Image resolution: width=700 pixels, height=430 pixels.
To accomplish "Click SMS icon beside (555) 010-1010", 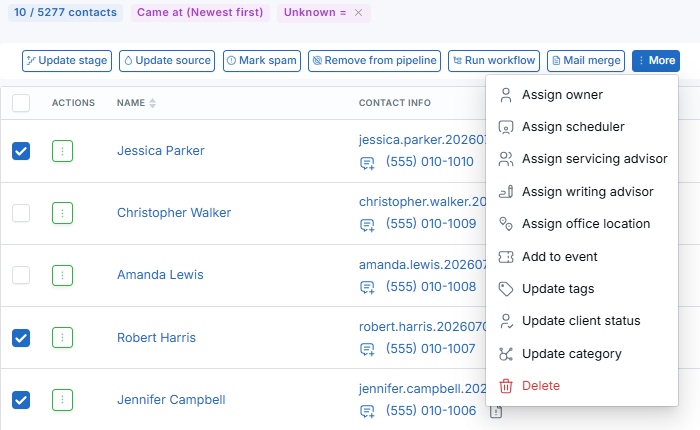I will click(367, 163).
